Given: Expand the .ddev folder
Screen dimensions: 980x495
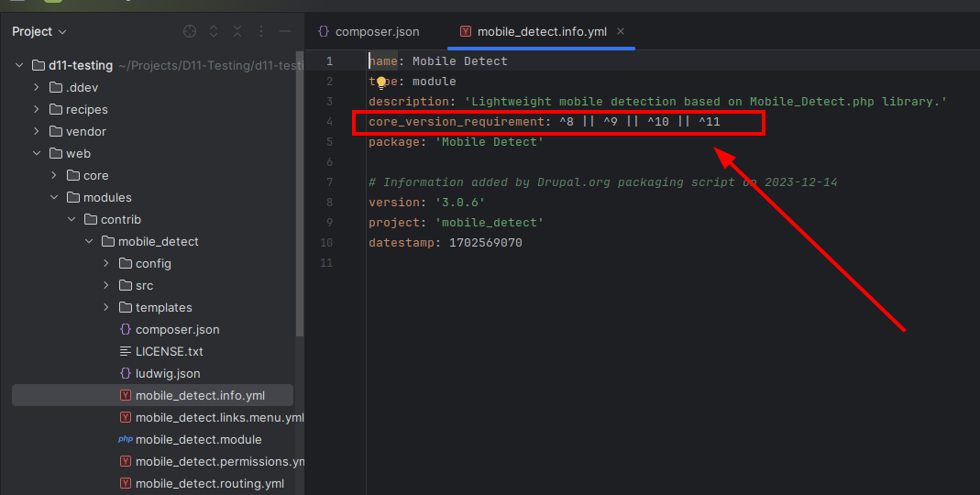Looking at the screenshot, I should pos(37,87).
